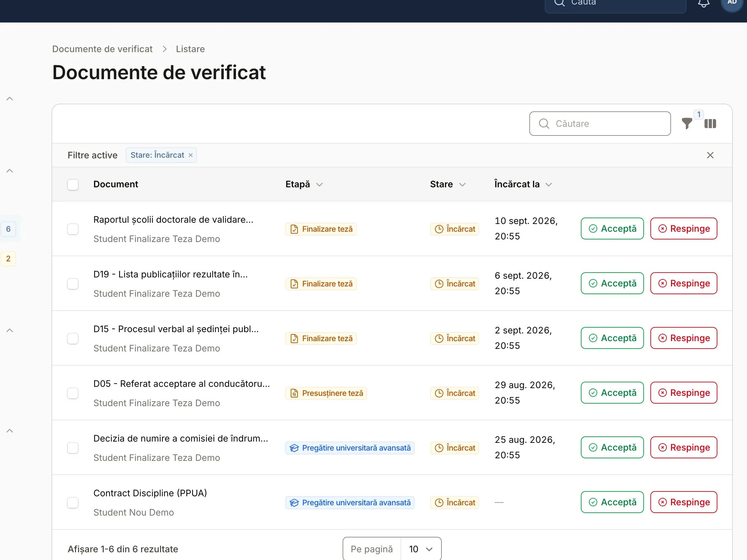747x560 pixels.
Task: Toggle table columns icon
Action: pos(710,124)
